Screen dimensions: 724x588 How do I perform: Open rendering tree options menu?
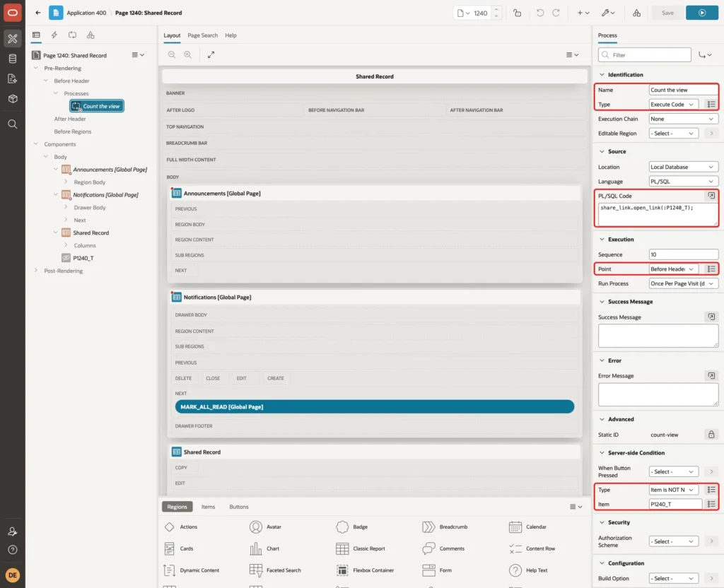pyautogui.click(x=138, y=55)
